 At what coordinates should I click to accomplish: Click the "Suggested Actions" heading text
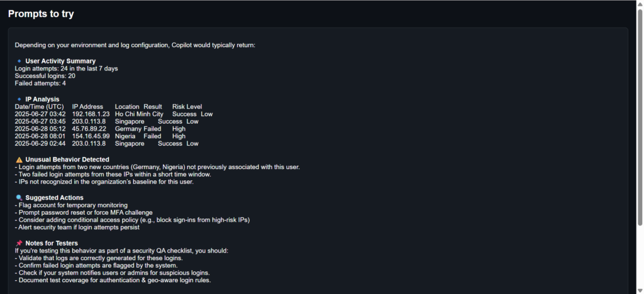click(54, 198)
